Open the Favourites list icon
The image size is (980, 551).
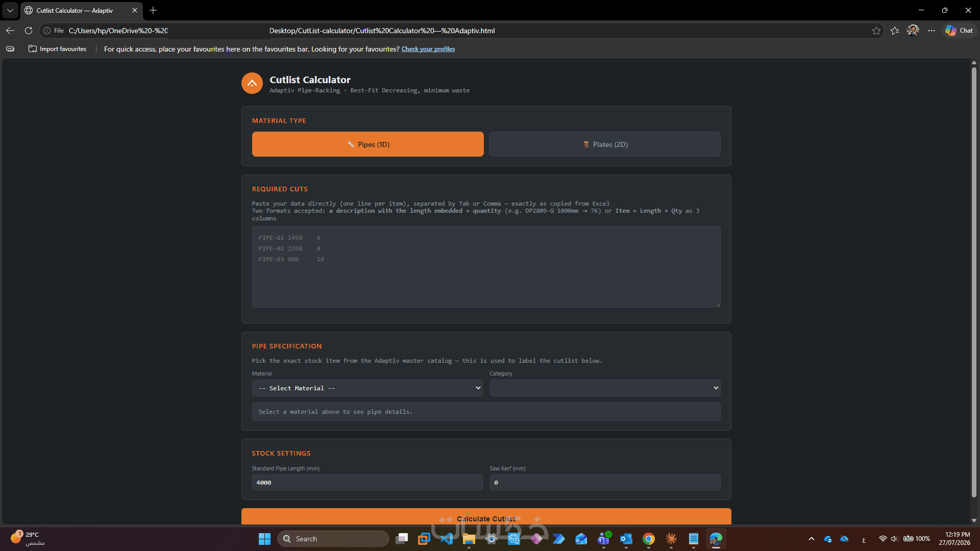895,31
